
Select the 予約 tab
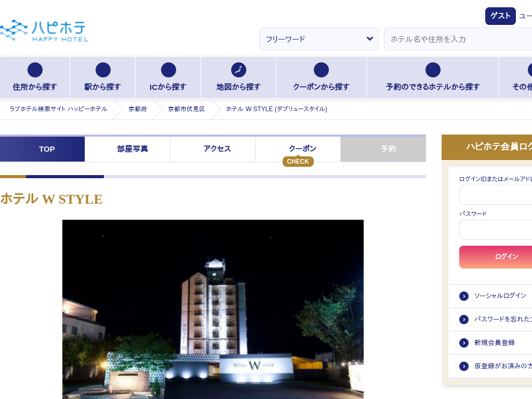pos(383,149)
